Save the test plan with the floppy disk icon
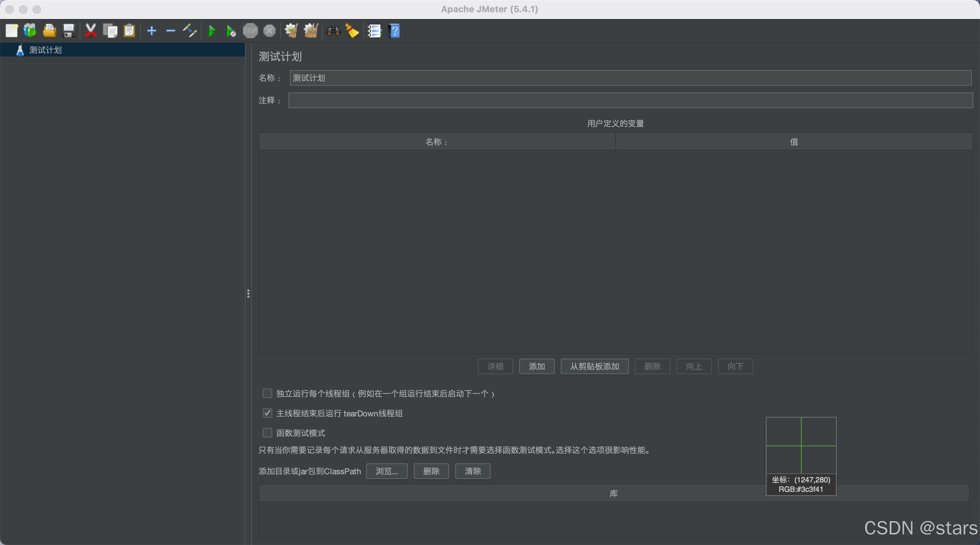Viewport: 980px width, 545px height. (x=68, y=31)
